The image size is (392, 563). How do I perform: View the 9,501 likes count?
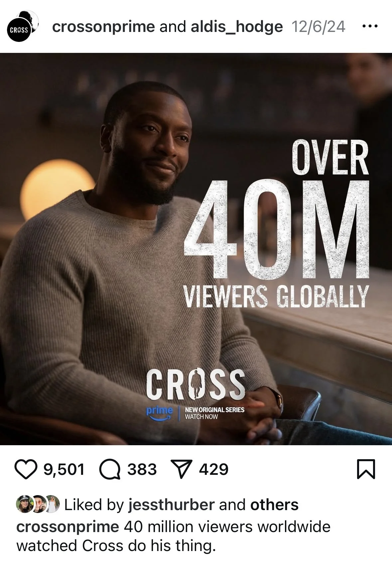pyautogui.click(x=64, y=469)
